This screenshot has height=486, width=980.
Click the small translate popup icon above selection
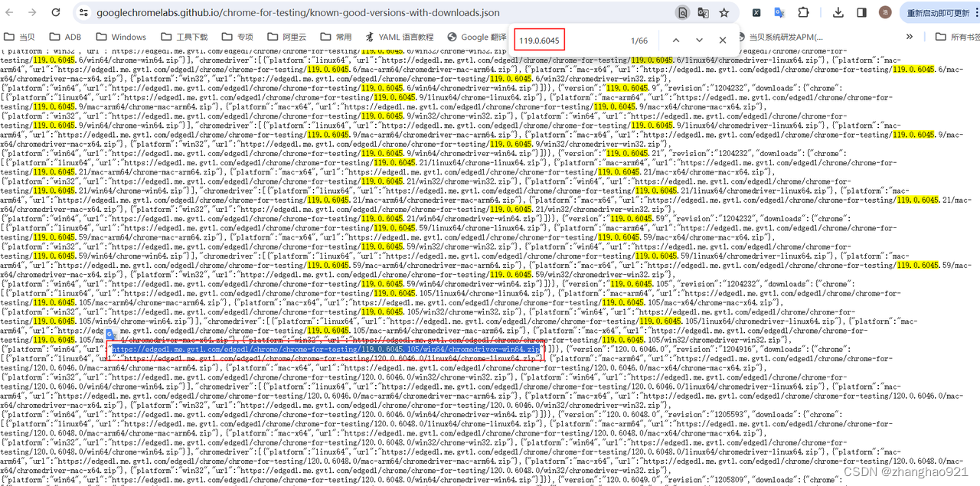click(x=110, y=335)
